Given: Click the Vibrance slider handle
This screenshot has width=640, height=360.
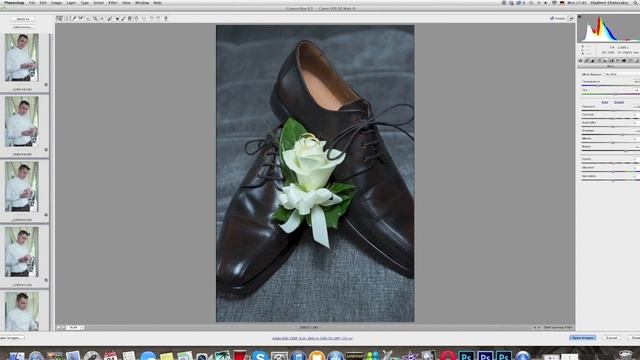Looking at the screenshot, I should coord(613,171).
